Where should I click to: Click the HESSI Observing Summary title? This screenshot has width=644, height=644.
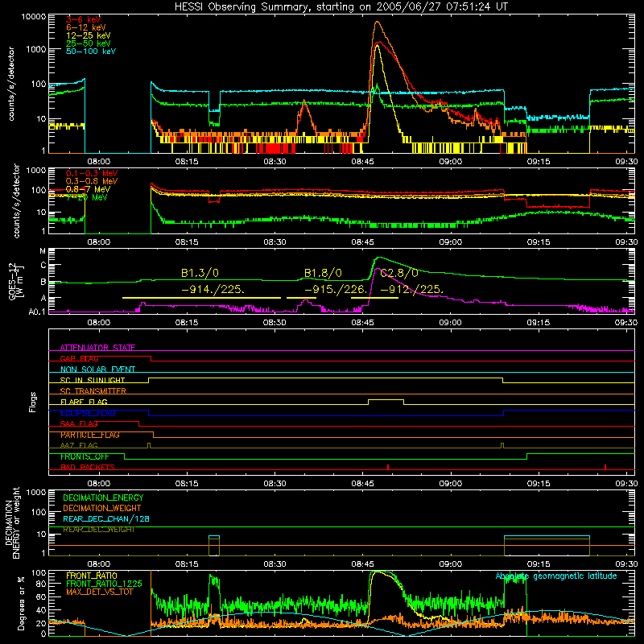click(341, 7)
